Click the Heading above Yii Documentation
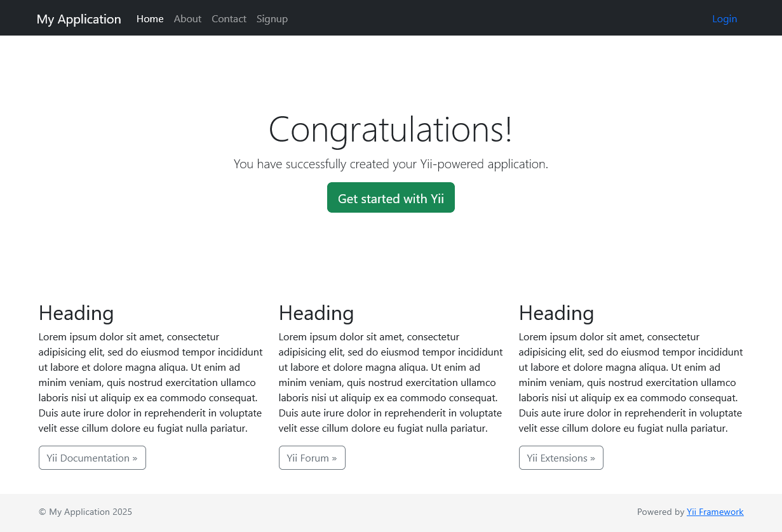Viewport: 782px width, 532px height. pos(76,313)
